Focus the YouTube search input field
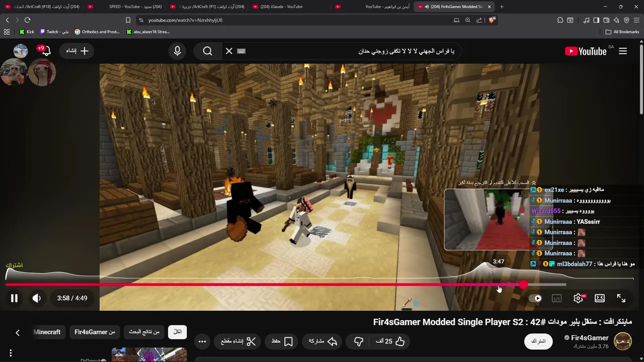 tap(352, 51)
